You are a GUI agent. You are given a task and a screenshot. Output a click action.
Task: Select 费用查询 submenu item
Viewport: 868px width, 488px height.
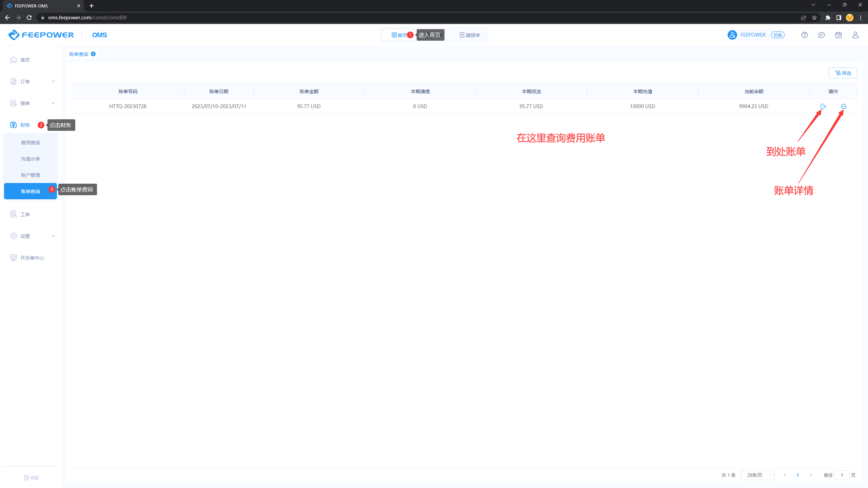point(31,143)
